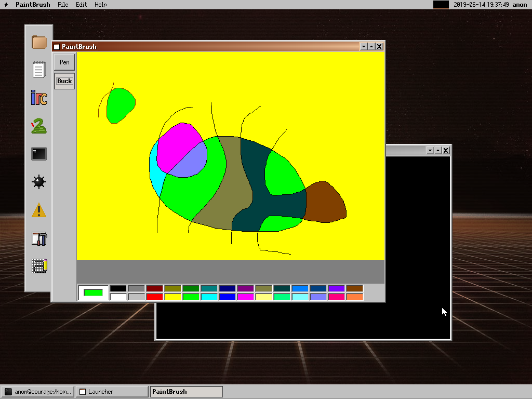
Task: Pick the pure bright blue swatch
Action: pyautogui.click(x=228, y=297)
